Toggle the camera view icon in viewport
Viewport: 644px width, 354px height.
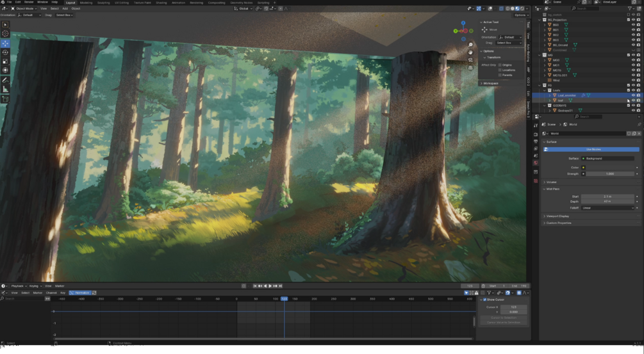[x=470, y=60]
